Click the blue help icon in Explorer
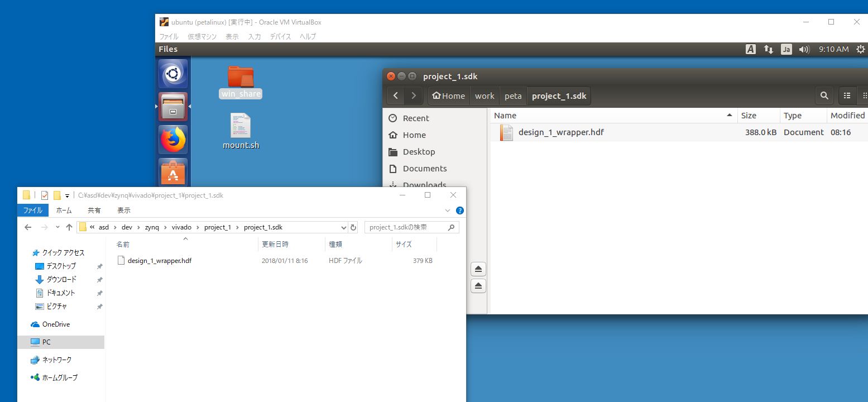This screenshot has height=402, width=868. (x=459, y=210)
